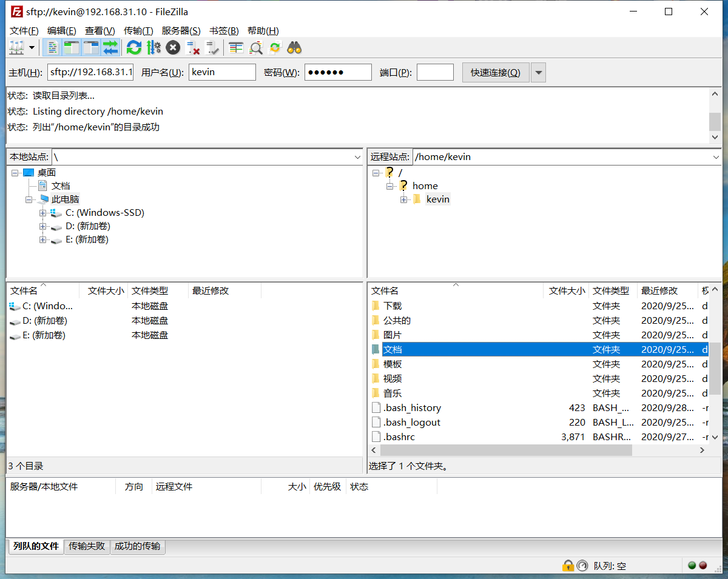
Task: Open the Site Manager
Action: [17, 47]
